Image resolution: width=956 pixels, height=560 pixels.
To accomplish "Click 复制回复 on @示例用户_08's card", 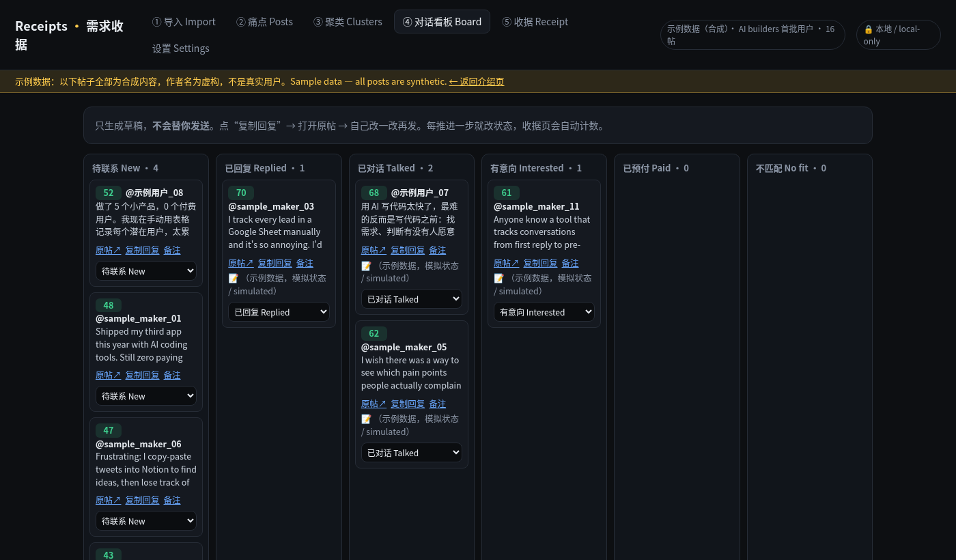I will (142, 251).
